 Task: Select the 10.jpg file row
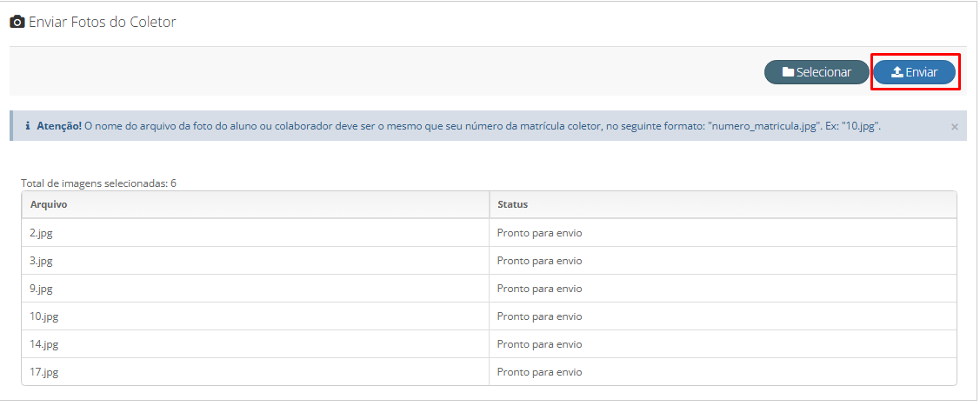[x=489, y=316]
